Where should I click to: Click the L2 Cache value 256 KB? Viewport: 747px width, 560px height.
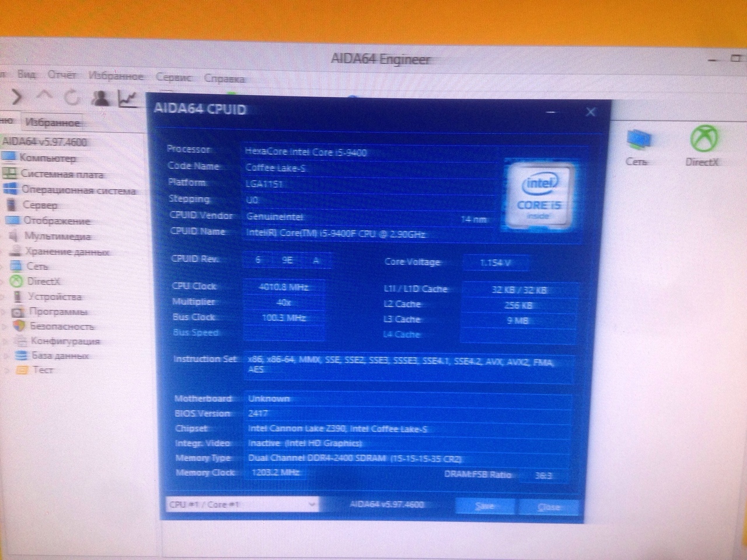(x=518, y=305)
